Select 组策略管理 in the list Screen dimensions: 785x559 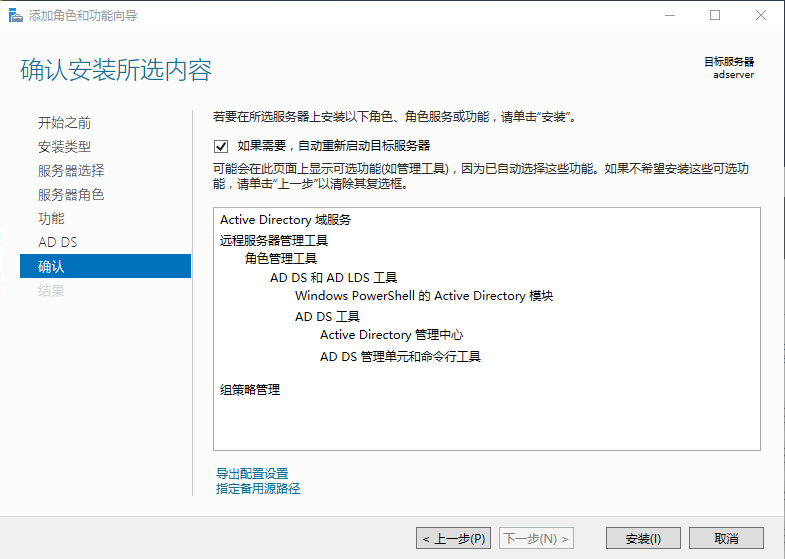(x=250, y=390)
